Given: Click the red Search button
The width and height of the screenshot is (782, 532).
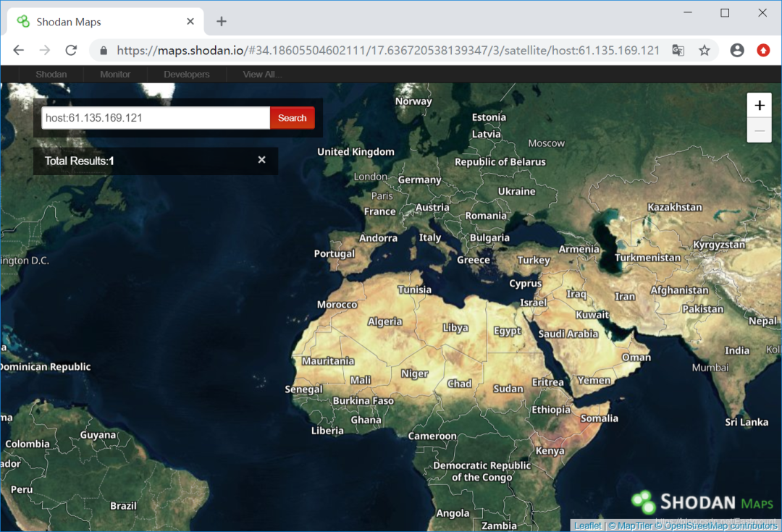Looking at the screenshot, I should point(293,118).
